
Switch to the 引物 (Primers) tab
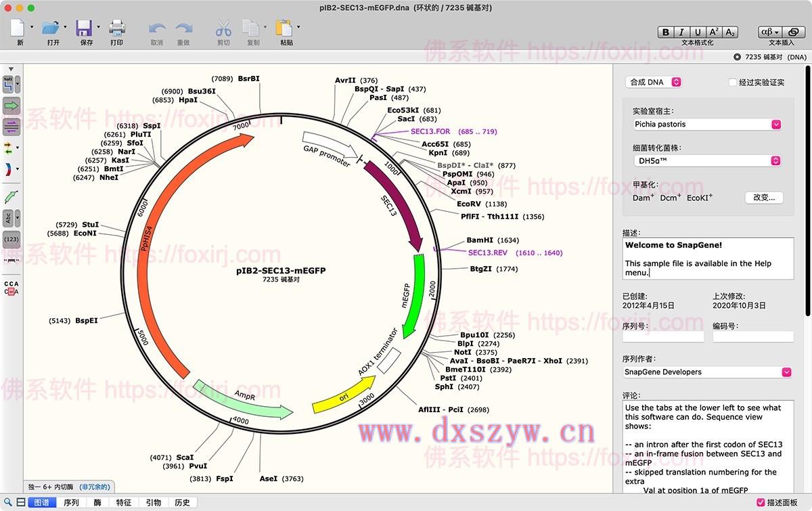click(154, 503)
